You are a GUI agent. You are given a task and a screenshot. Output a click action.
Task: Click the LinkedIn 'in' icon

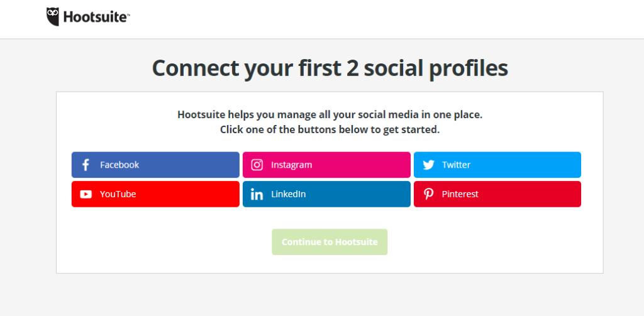[x=257, y=194]
